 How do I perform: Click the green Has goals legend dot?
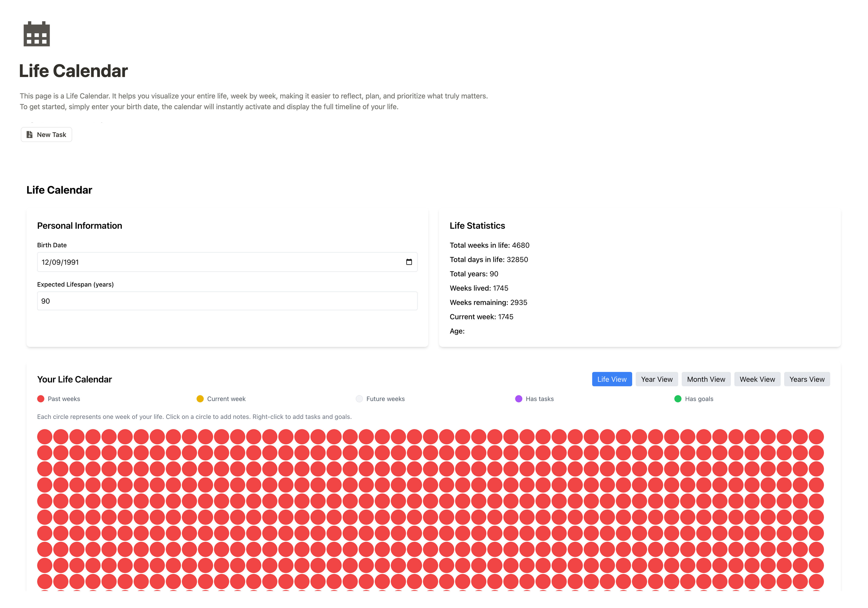[678, 399]
